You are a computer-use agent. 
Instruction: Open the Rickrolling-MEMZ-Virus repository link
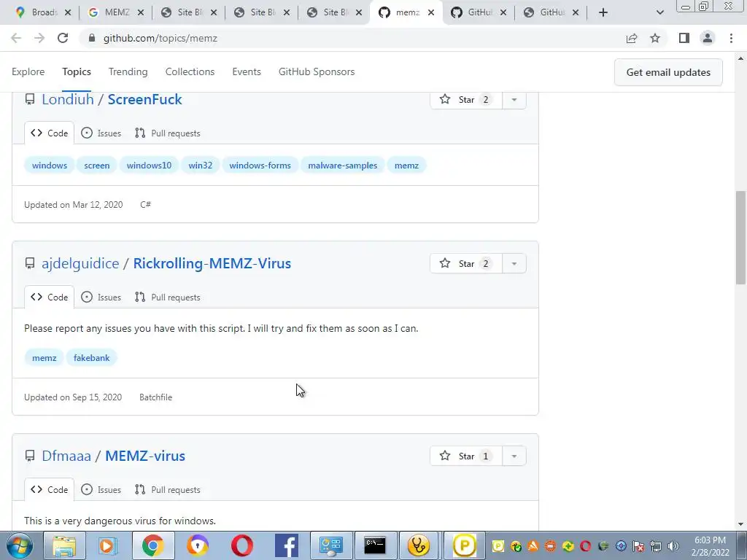pyautogui.click(x=212, y=263)
